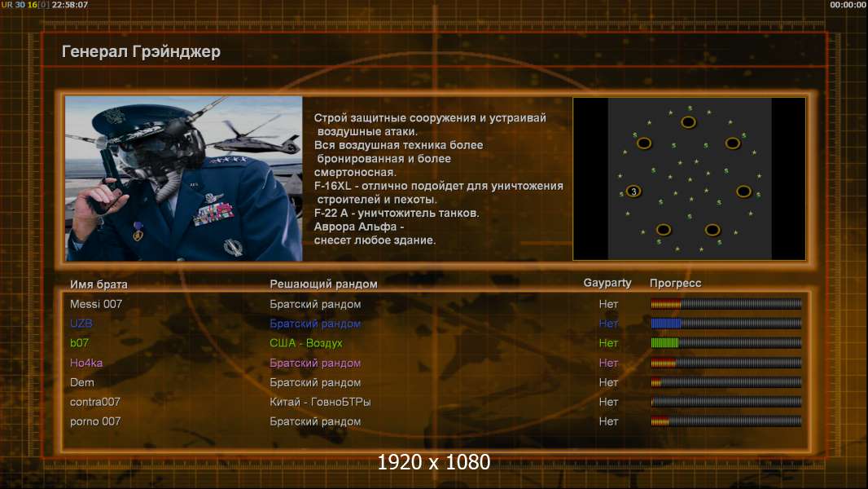Click the start position marker numbered 3
Image resolution: width=868 pixels, height=489 pixels.
[x=633, y=192]
